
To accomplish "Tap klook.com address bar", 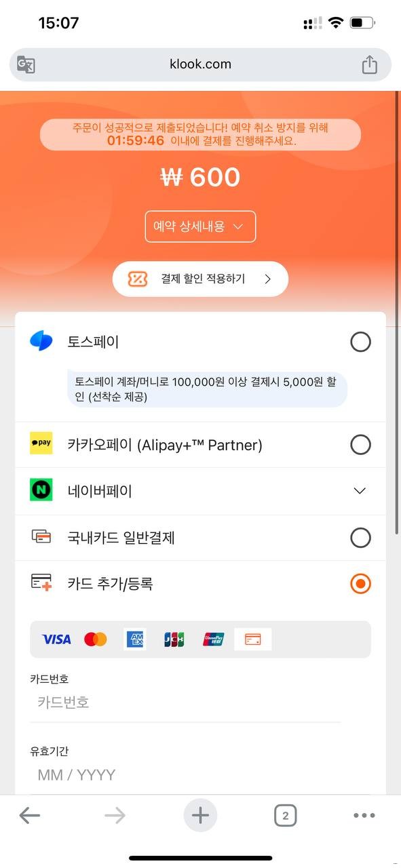I will [x=200, y=64].
